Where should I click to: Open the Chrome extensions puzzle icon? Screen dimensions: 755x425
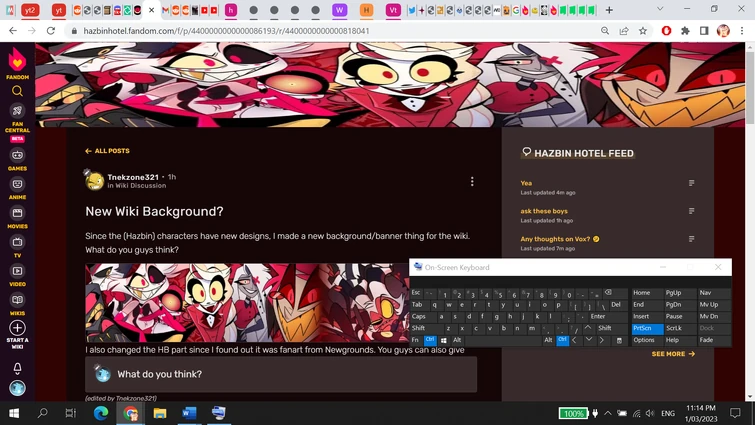(685, 31)
